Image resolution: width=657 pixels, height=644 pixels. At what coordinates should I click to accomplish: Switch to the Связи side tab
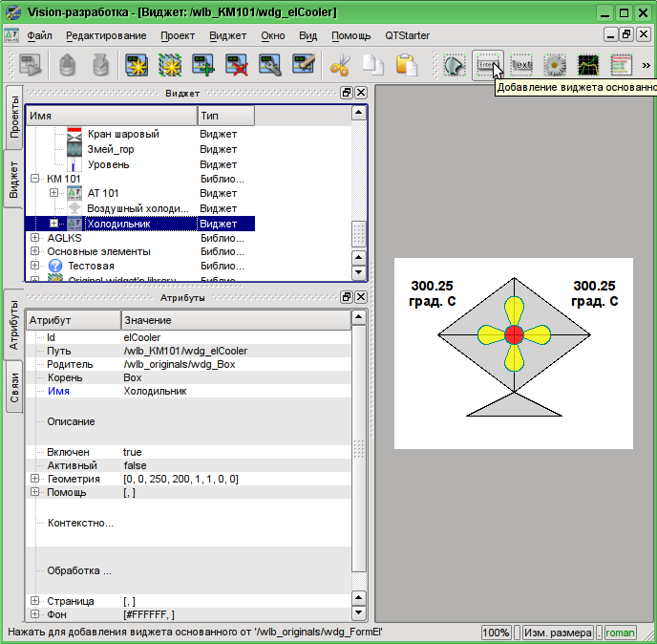click(13, 388)
